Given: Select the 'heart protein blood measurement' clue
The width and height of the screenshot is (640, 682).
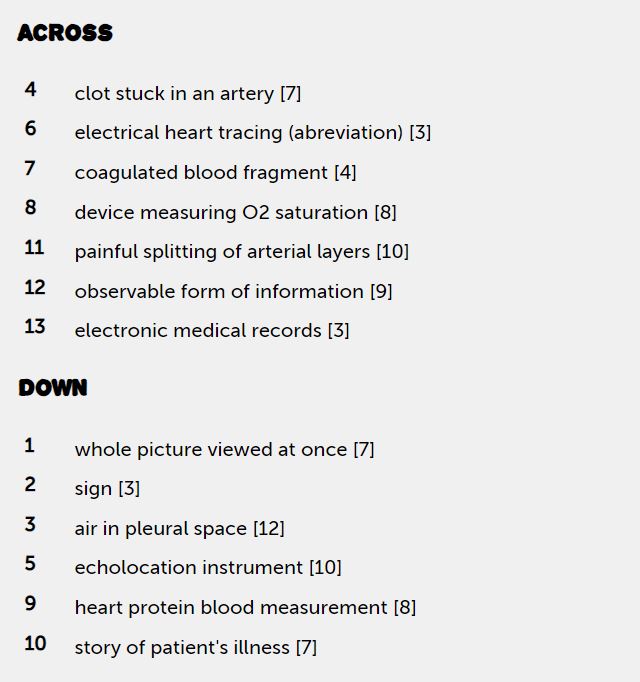Looking at the screenshot, I should click(x=245, y=607).
